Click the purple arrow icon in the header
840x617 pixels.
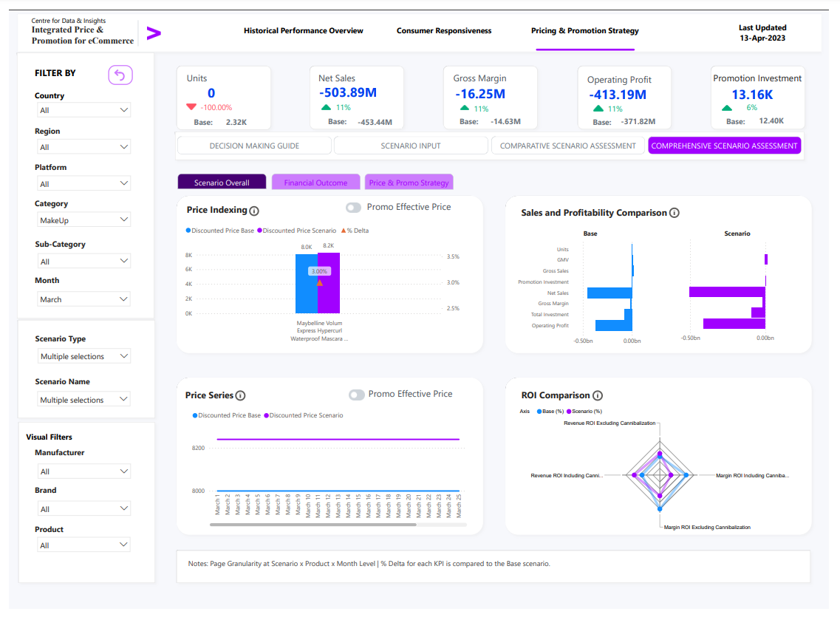coord(154,33)
